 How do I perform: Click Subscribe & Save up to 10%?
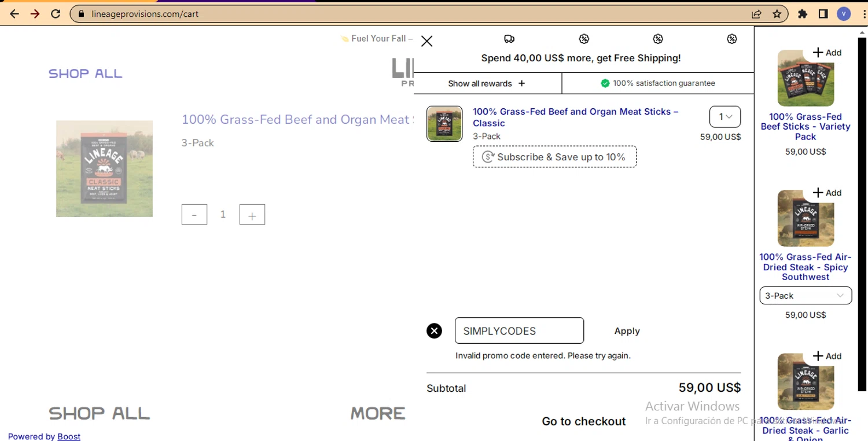554,157
